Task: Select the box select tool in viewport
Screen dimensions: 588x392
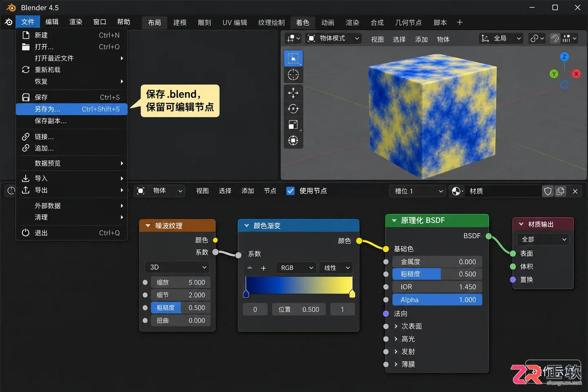Action: (293, 59)
